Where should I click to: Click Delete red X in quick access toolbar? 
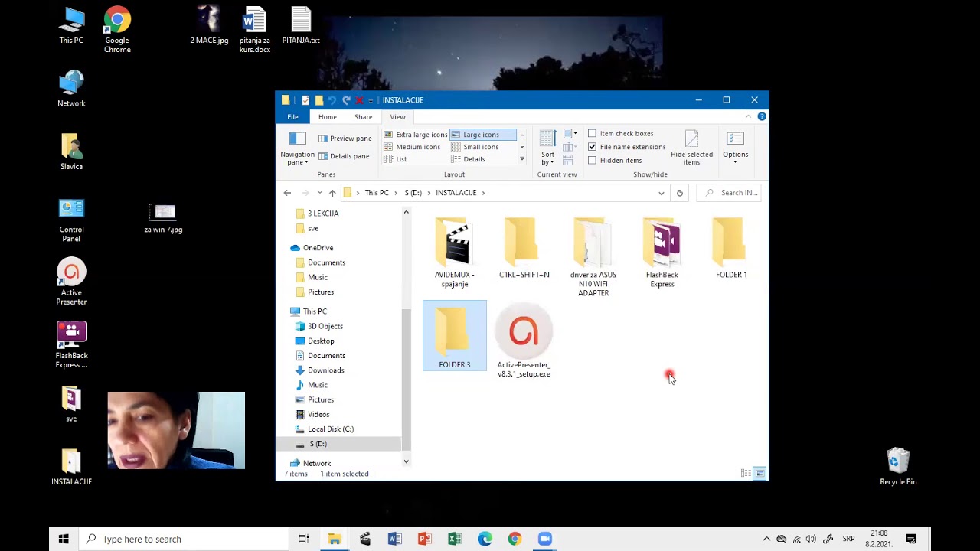[359, 100]
